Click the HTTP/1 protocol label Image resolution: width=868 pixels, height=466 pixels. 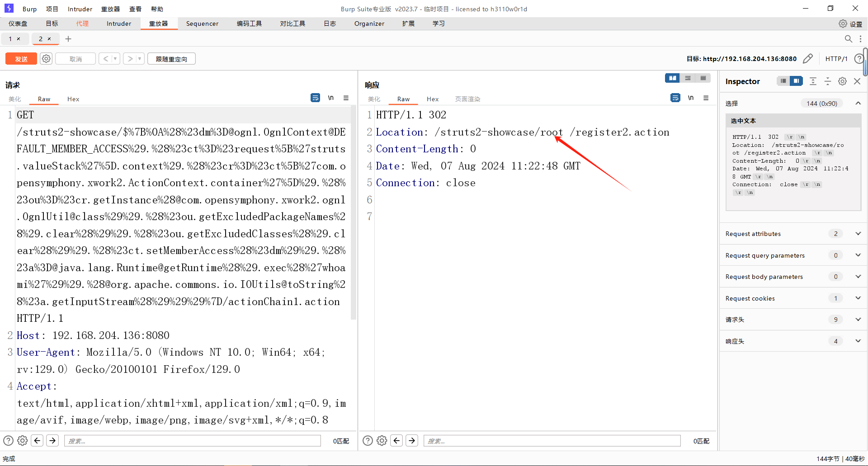[x=836, y=59]
